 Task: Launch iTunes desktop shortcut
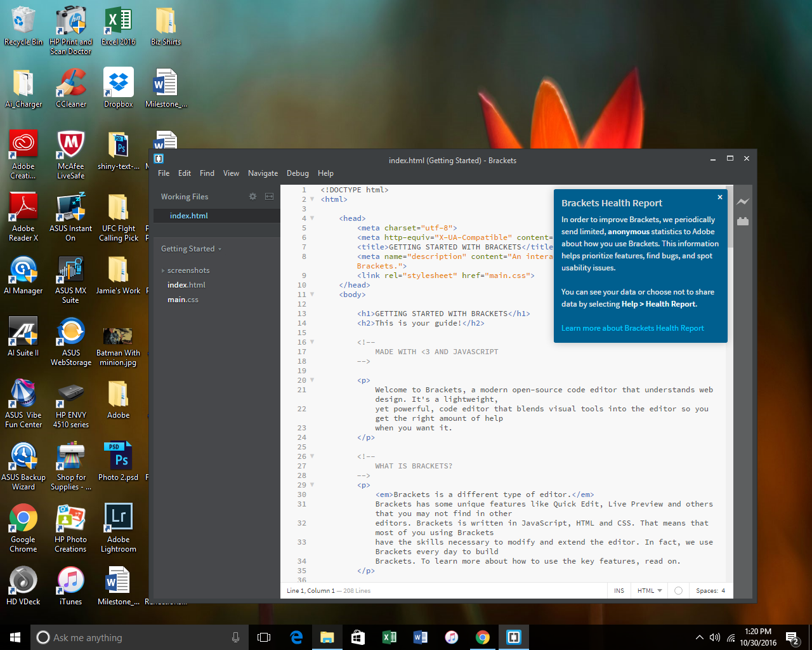71,586
